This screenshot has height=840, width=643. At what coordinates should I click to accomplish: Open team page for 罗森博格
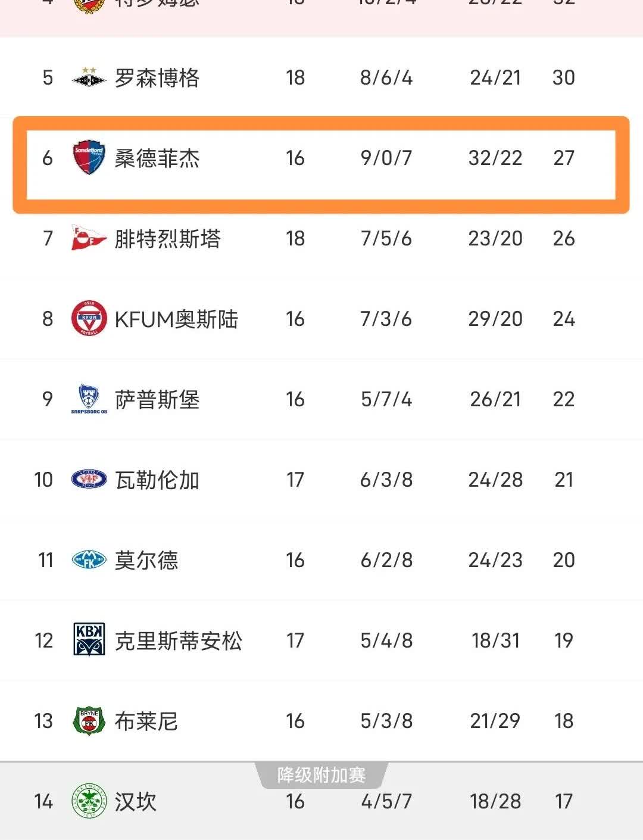(157, 78)
